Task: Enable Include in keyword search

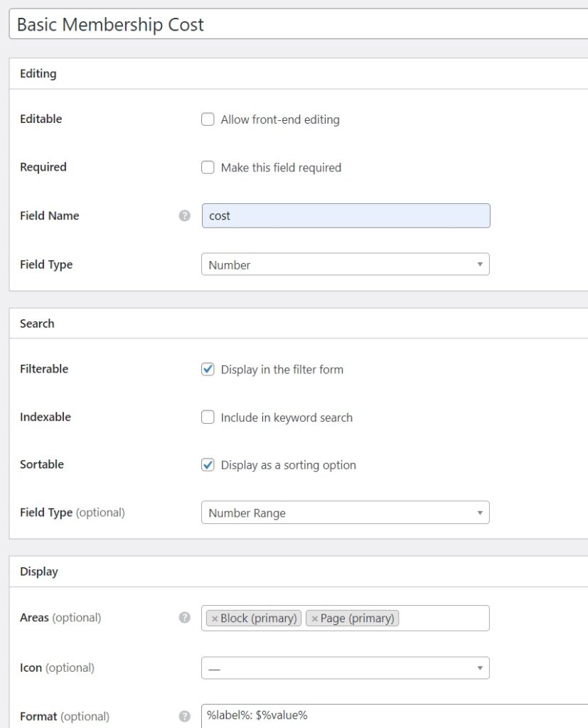Action: tap(208, 417)
